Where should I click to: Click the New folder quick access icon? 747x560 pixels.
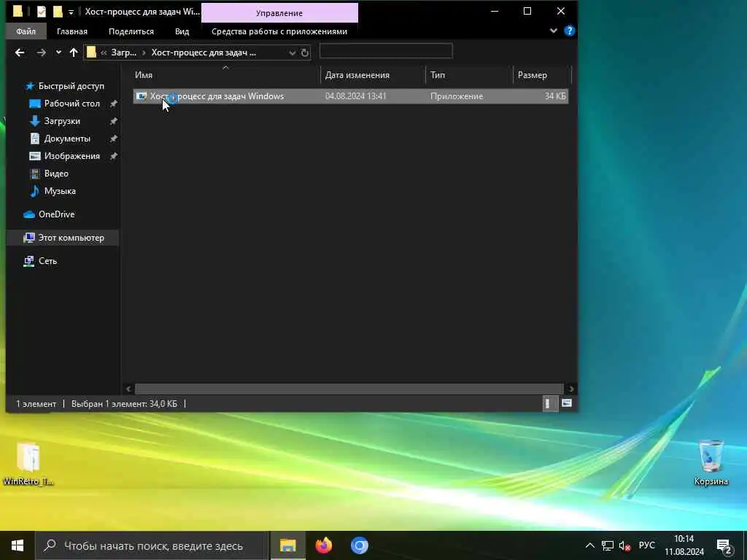point(58,12)
